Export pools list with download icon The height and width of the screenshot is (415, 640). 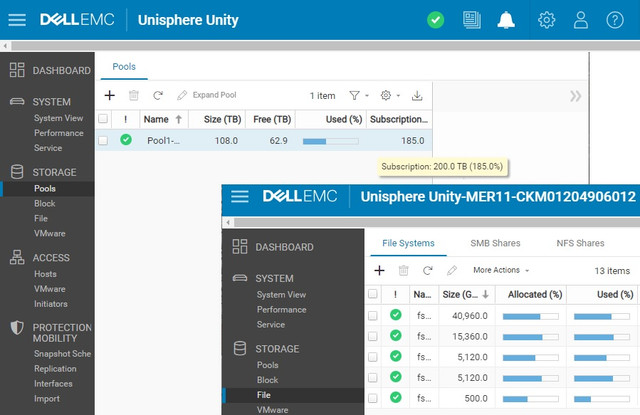pyautogui.click(x=417, y=95)
